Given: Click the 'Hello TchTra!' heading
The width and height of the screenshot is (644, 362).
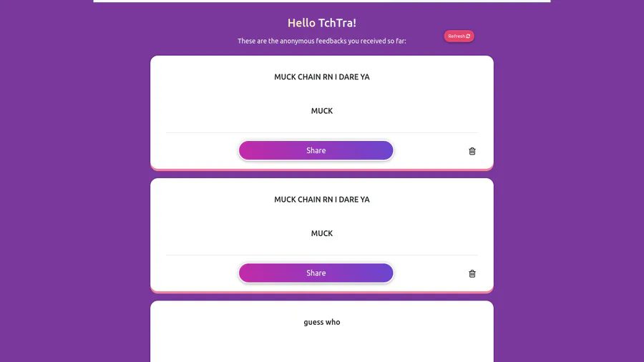Looking at the screenshot, I should pos(321,23).
